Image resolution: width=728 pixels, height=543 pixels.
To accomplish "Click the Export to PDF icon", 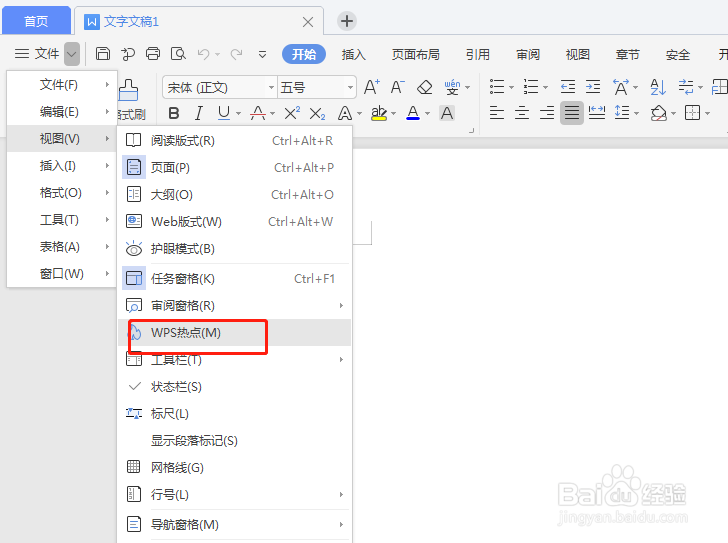I will pos(128,54).
